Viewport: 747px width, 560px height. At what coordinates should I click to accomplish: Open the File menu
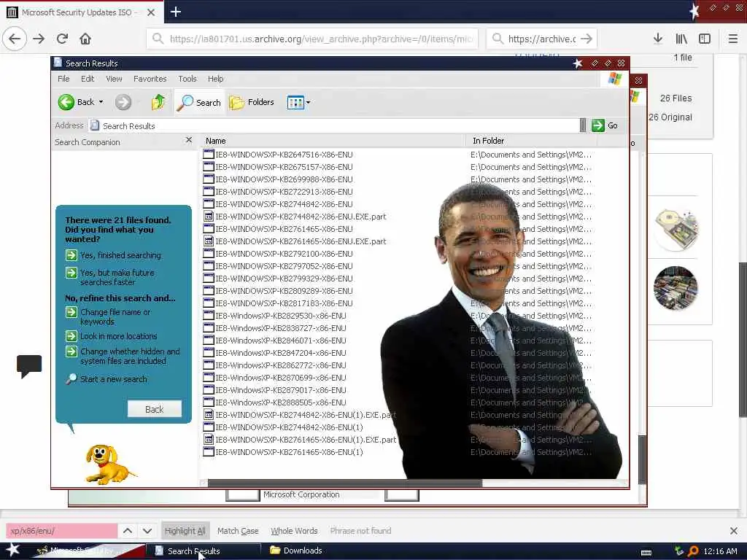tap(63, 79)
